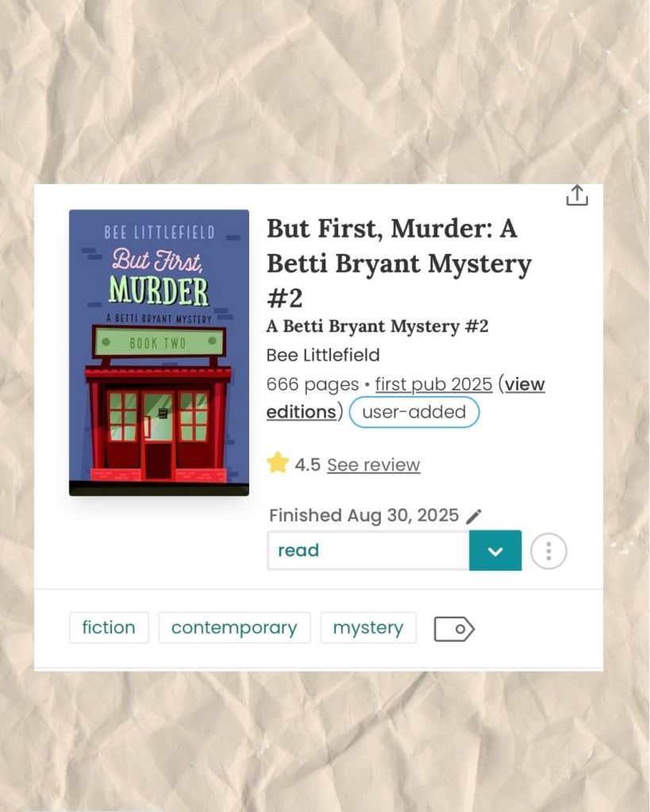The height and width of the screenshot is (812, 650).
Task: Open 'view editions' link
Action: (406, 398)
